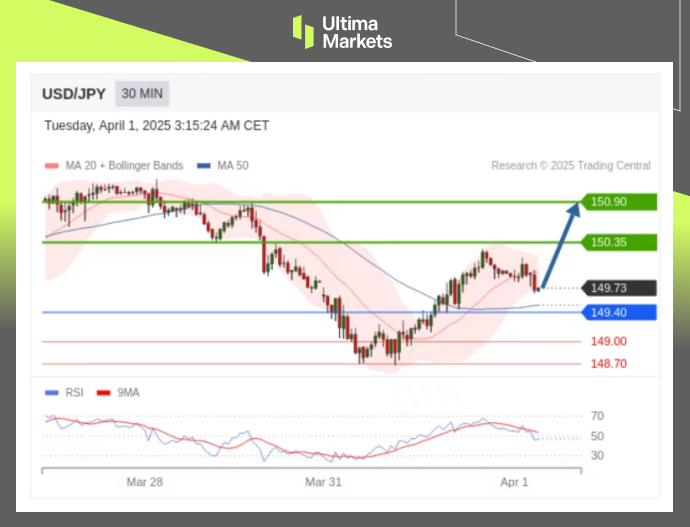This screenshot has height=527, width=690.
Task: Click the Ultima Markets brand name text
Action: [x=356, y=32]
